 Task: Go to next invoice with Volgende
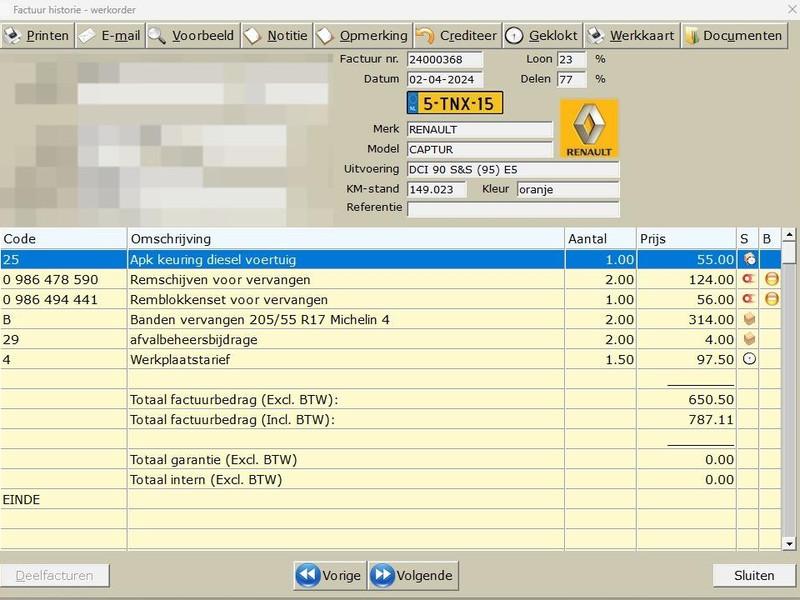click(x=412, y=575)
